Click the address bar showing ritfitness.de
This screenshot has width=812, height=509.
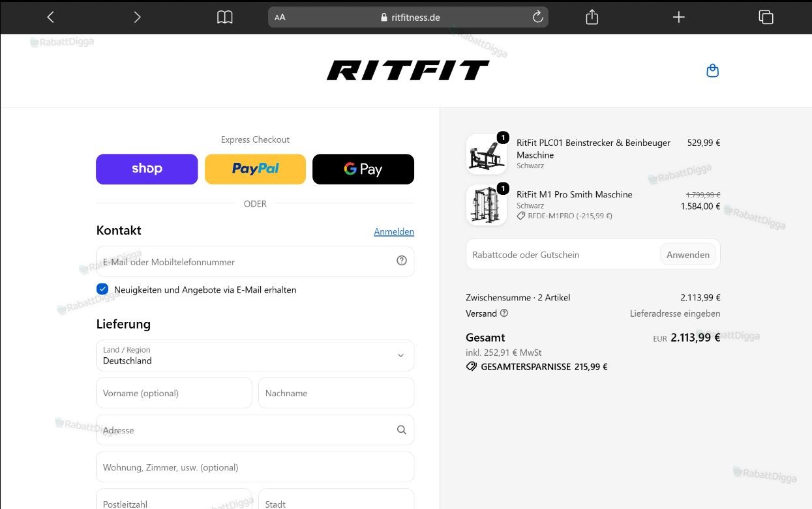408,18
